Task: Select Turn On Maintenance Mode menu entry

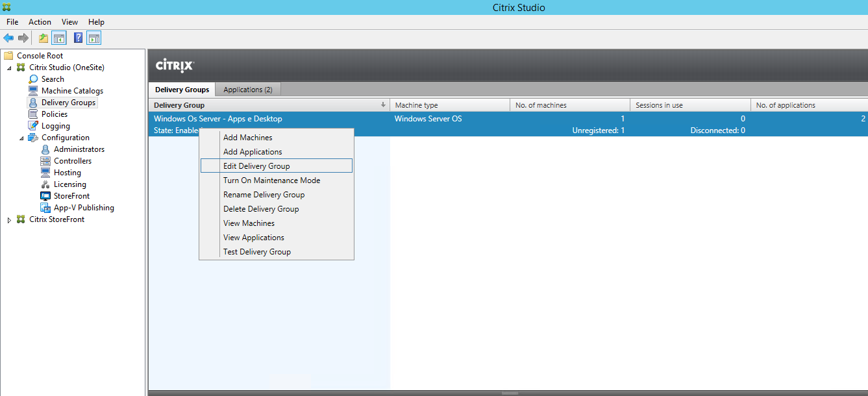Action: (271, 180)
